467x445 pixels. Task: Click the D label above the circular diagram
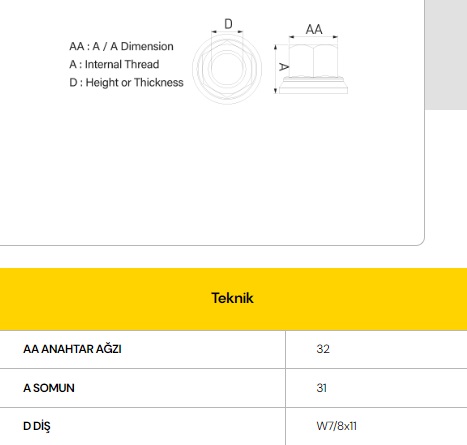pyautogui.click(x=228, y=24)
